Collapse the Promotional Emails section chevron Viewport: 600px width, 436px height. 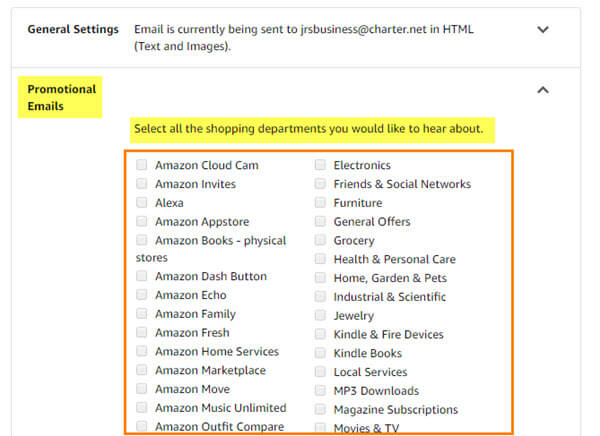543,90
